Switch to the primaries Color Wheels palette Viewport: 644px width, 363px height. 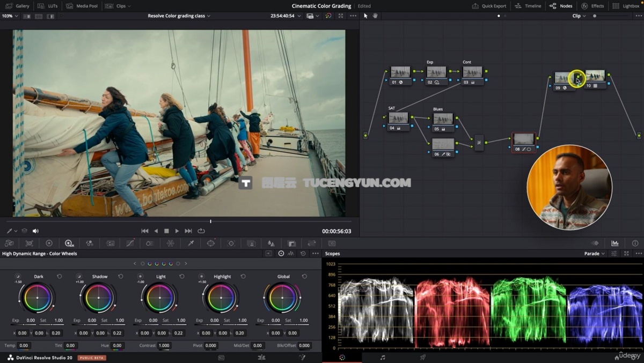click(x=49, y=243)
